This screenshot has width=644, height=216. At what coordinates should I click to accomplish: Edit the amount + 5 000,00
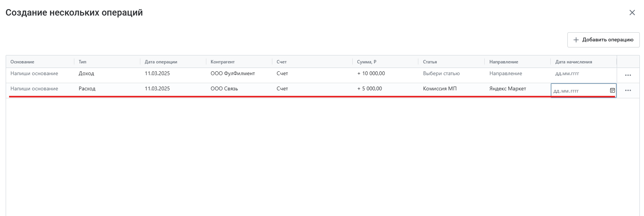[385, 90]
